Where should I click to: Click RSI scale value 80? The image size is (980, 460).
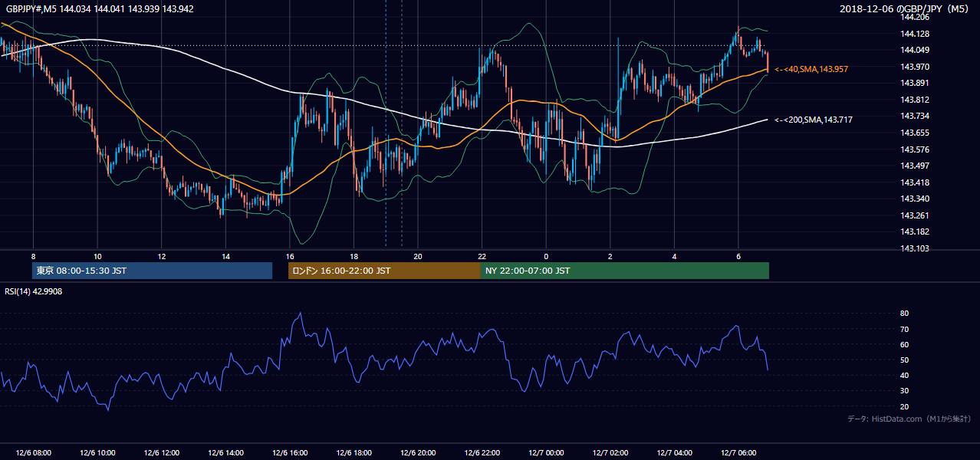pyautogui.click(x=905, y=314)
